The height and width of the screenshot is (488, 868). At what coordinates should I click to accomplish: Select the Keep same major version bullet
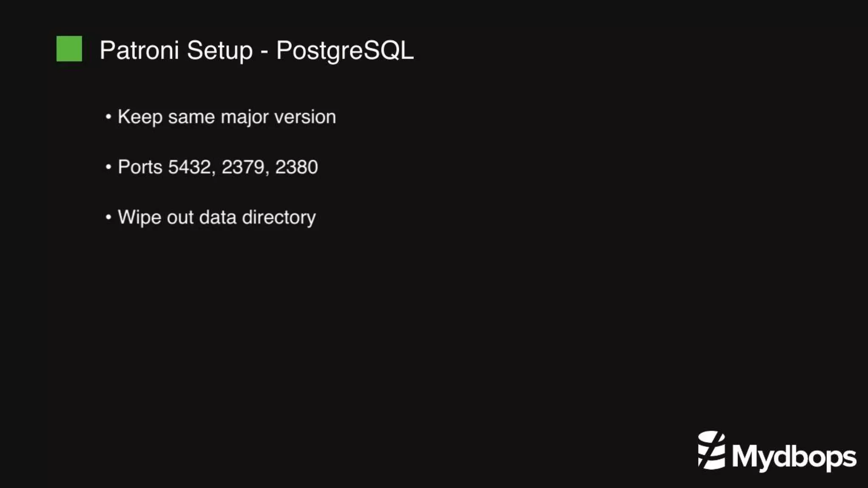[221, 117]
